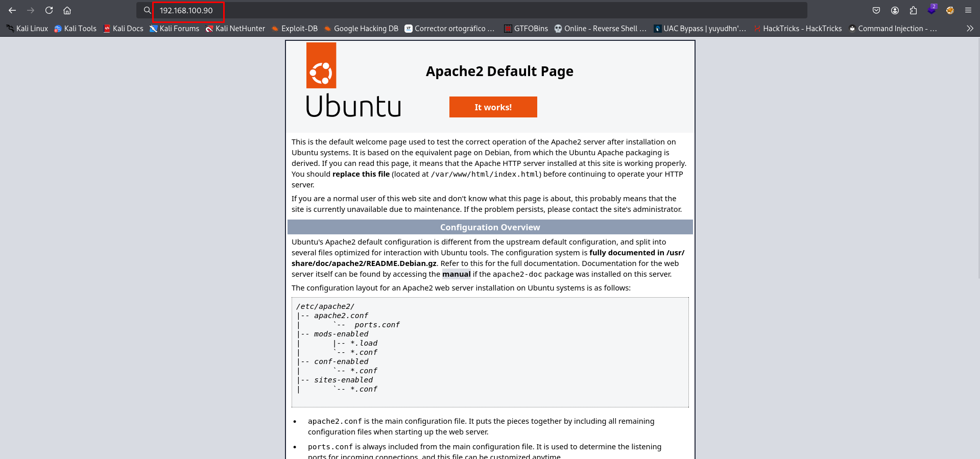Click the address bar showing 192.168.100.90
The height and width of the screenshot is (459, 980).
tap(472, 10)
